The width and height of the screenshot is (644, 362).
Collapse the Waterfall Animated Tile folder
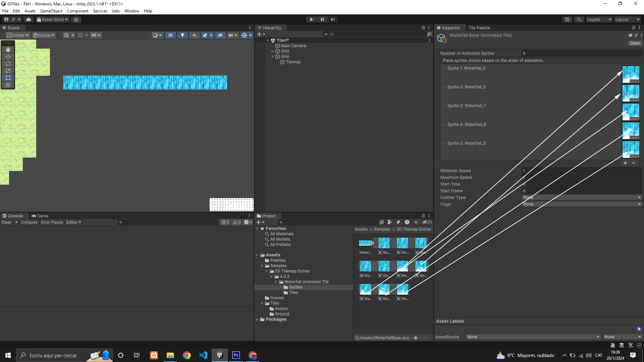(x=276, y=282)
